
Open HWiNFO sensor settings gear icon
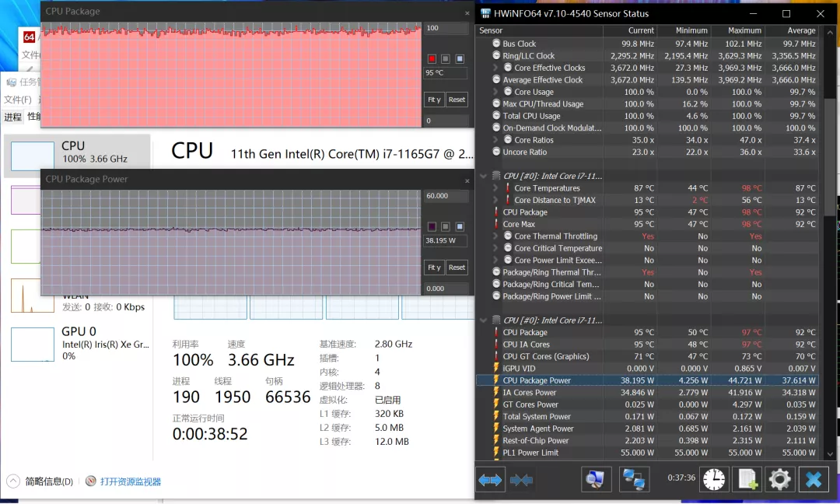click(x=780, y=479)
